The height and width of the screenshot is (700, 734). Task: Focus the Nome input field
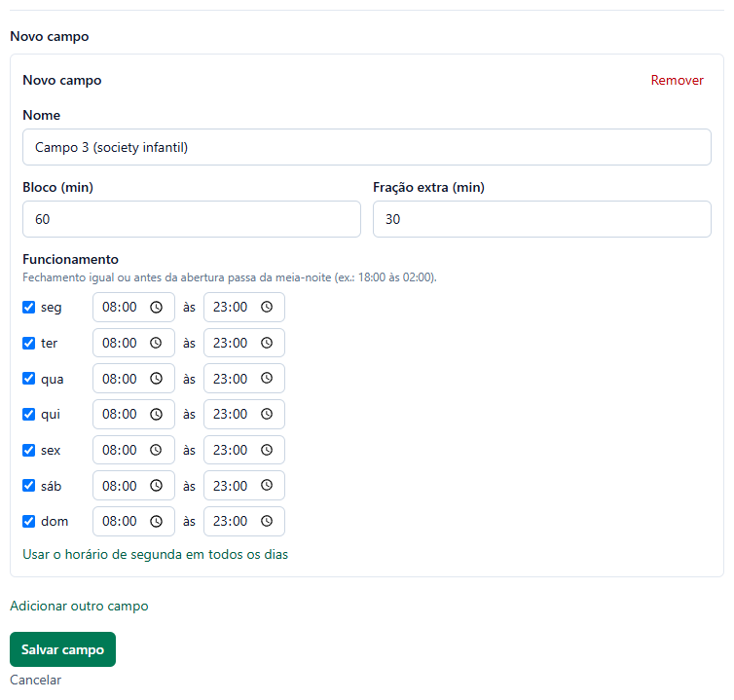point(367,147)
